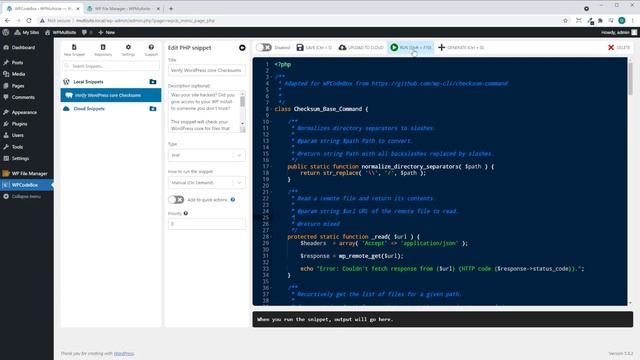The height and width of the screenshot is (360, 640).
Task: Expand Cloud Snippets tree
Action: [x=89, y=109]
